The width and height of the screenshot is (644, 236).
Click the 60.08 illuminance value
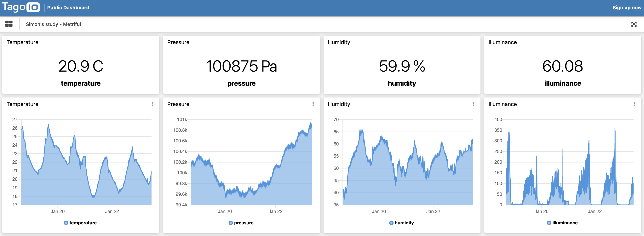562,66
